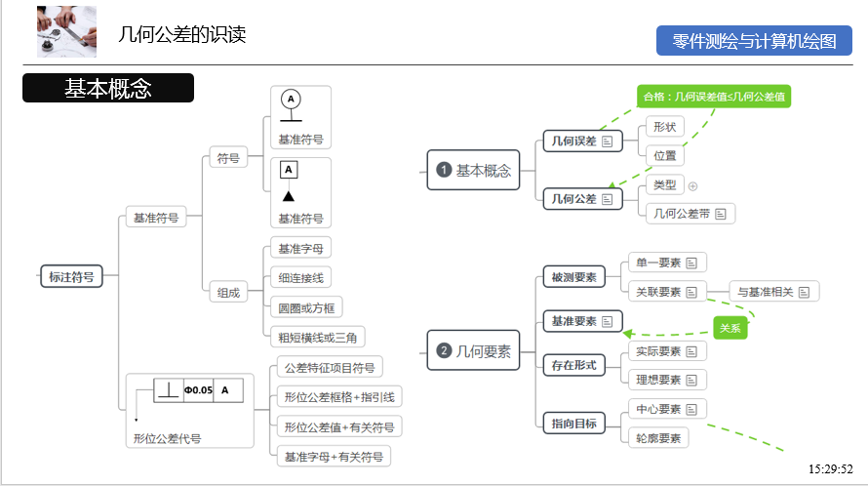Viewport: 868px width, 486px height.
Task: Select the 被测要素 node
Action: (x=574, y=277)
